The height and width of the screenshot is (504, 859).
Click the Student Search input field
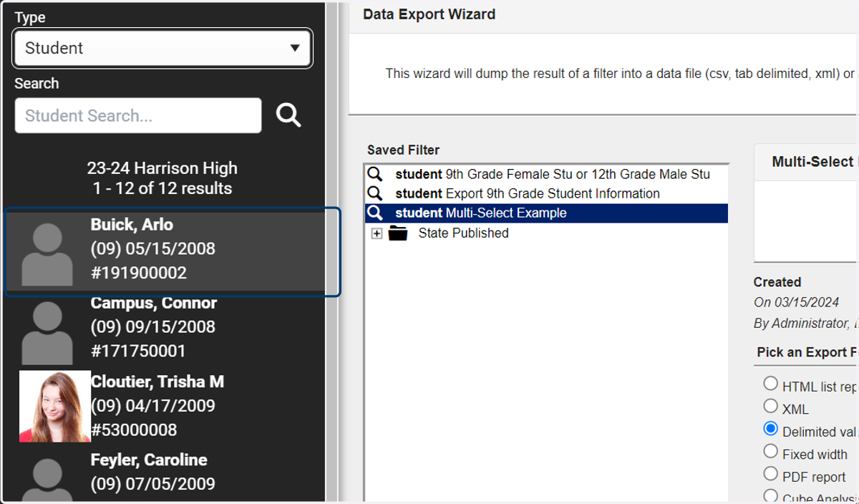[x=138, y=115]
